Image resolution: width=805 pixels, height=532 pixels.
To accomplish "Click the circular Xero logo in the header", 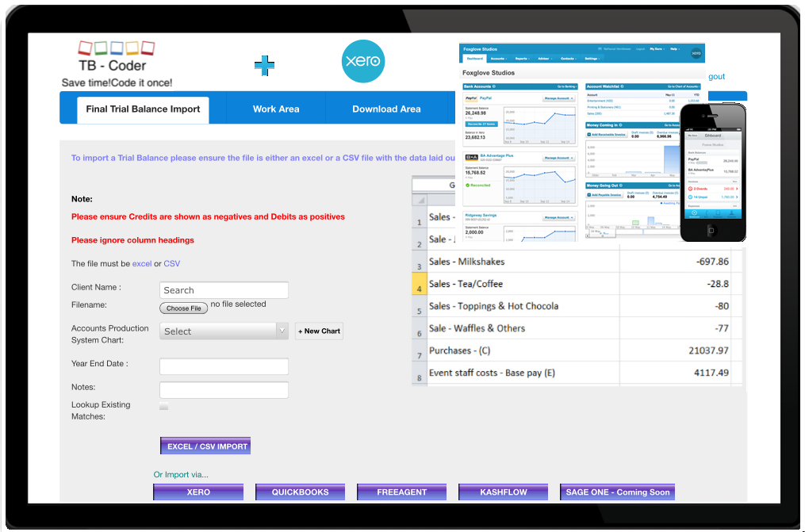I will click(362, 61).
